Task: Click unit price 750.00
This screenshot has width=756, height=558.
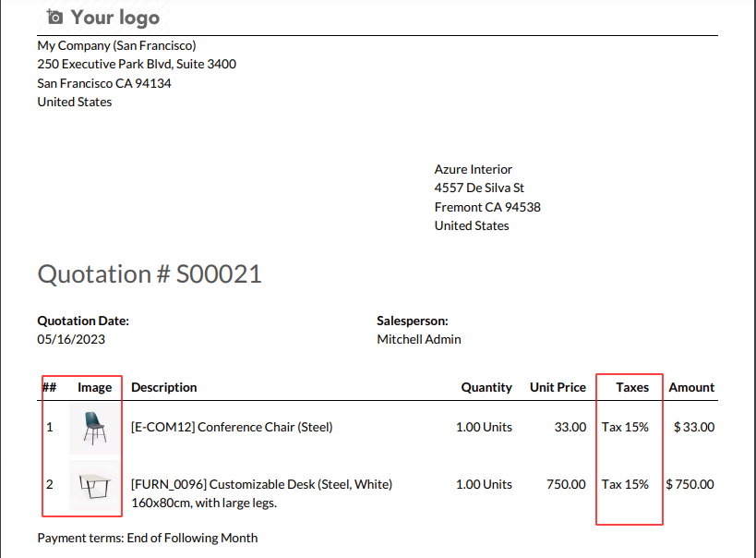Action: point(566,485)
